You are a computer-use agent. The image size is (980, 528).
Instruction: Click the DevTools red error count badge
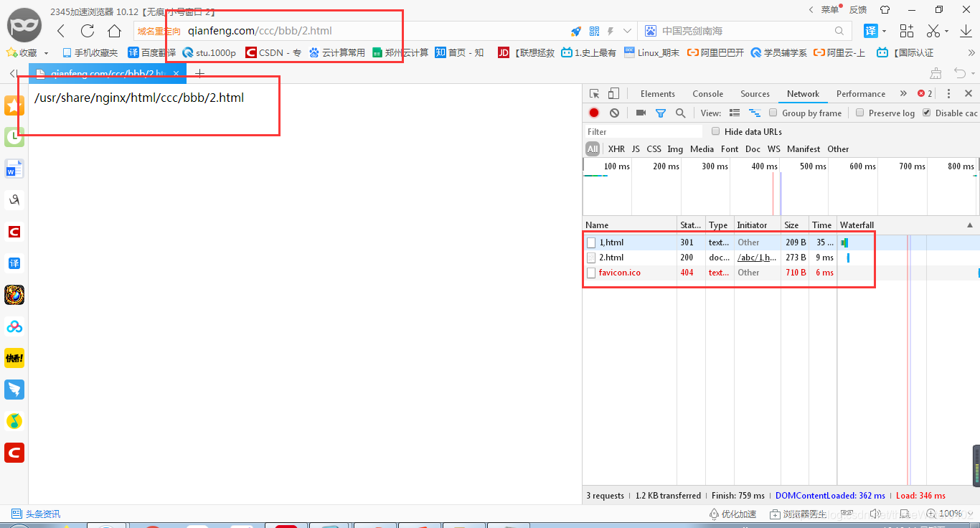pos(925,94)
